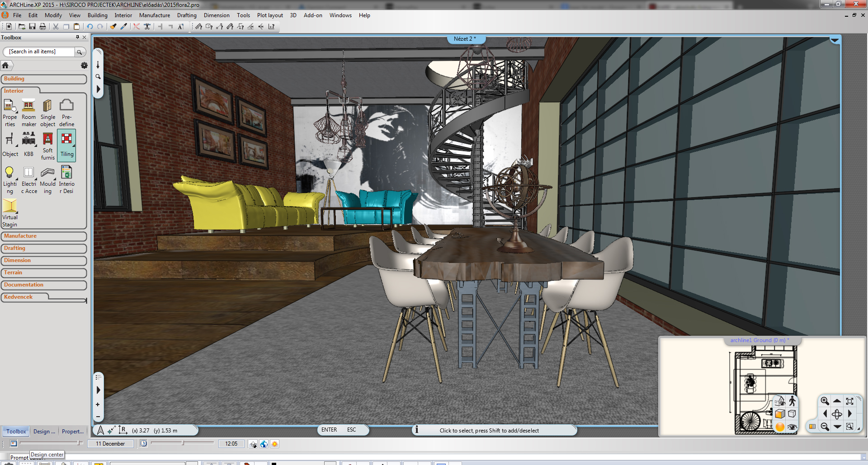Switch to the Design center tab
The height and width of the screenshot is (465, 868).
44,432
